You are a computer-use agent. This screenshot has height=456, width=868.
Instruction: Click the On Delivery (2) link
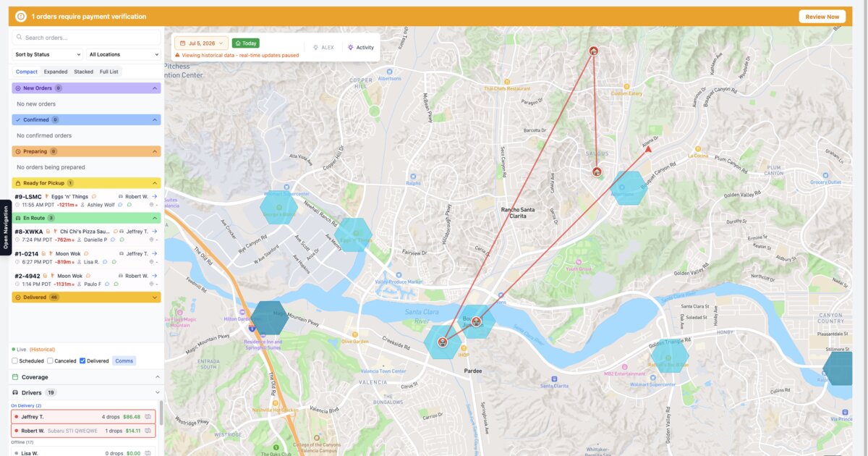coord(26,405)
